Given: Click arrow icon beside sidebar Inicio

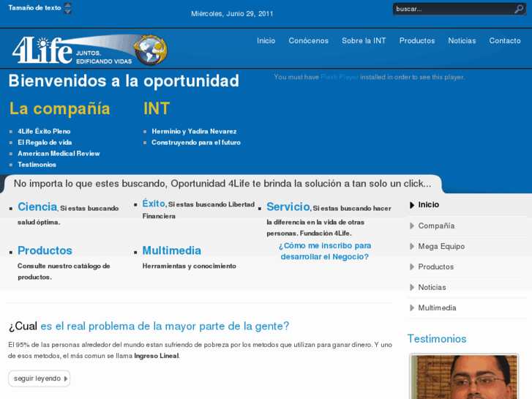Looking at the screenshot, I should [412, 205].
